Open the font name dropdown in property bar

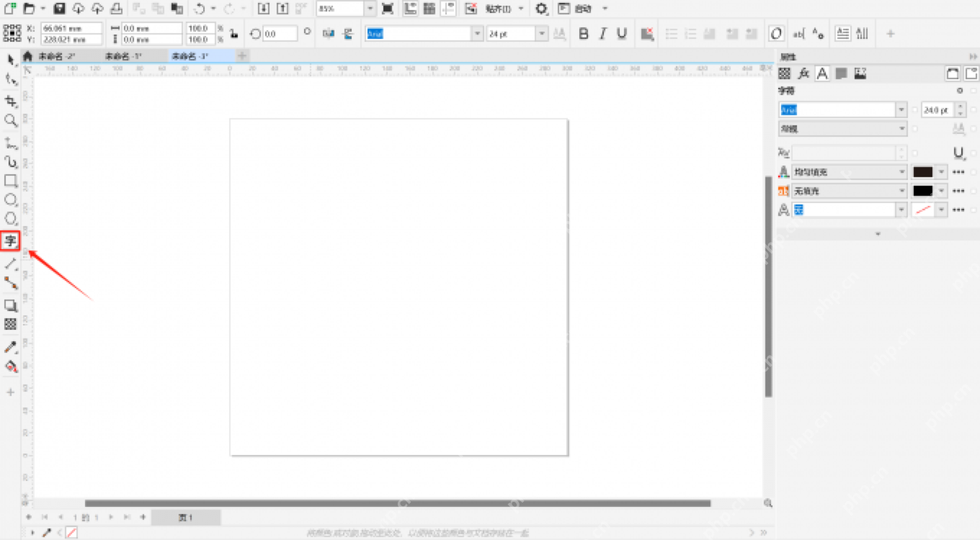tap(477, 34)
